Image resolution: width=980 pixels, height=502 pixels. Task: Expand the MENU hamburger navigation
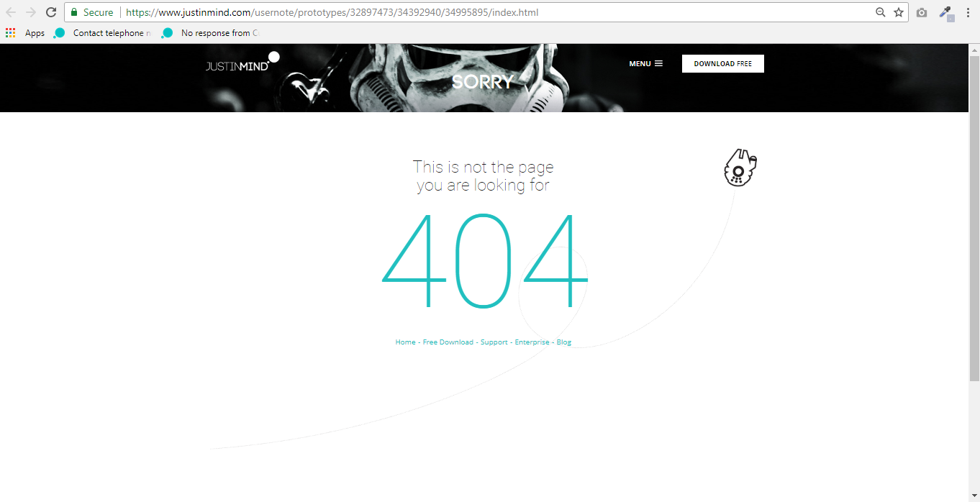645,64
